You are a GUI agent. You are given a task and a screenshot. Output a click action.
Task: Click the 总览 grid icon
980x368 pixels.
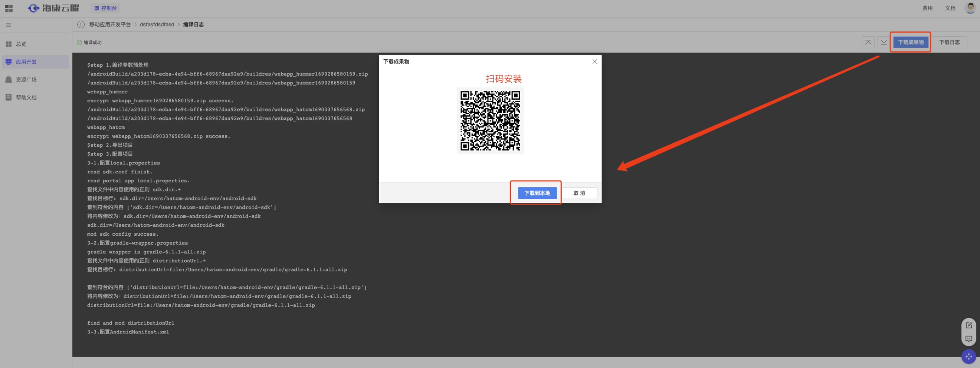click(9, 44)
